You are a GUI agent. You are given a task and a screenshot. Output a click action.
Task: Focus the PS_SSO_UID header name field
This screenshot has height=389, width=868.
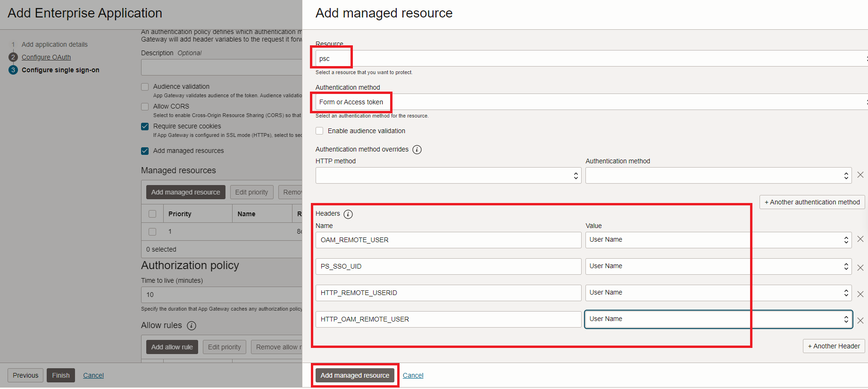tap(448, 266)
